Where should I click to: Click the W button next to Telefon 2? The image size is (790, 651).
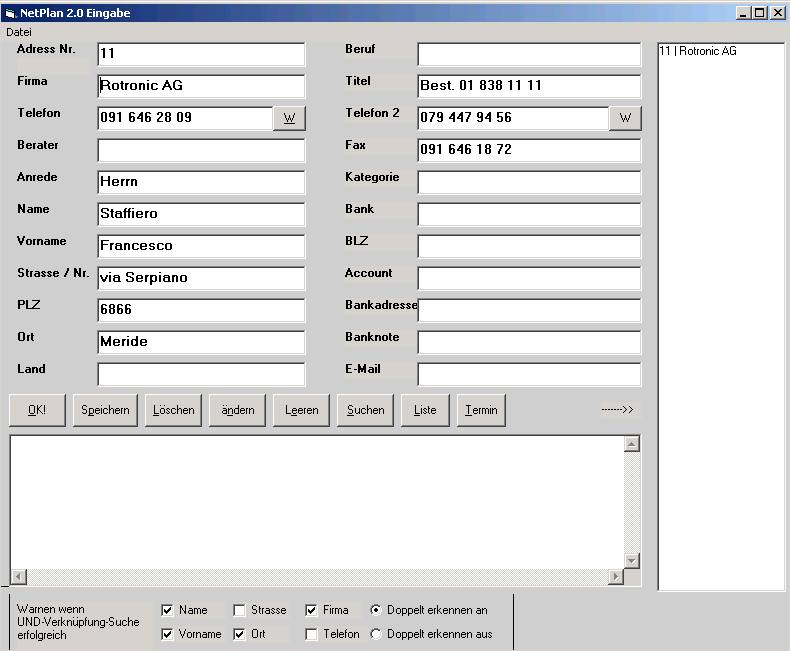tap(625, 118)
